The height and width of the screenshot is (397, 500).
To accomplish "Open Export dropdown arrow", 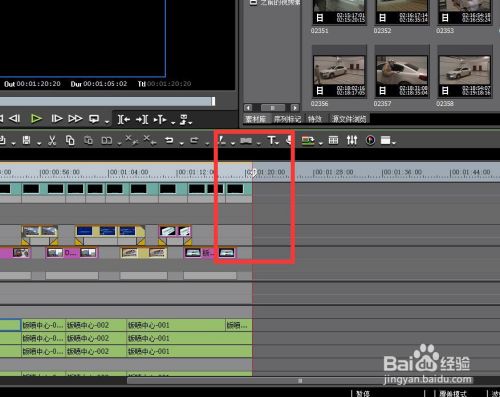I will 321,144.
